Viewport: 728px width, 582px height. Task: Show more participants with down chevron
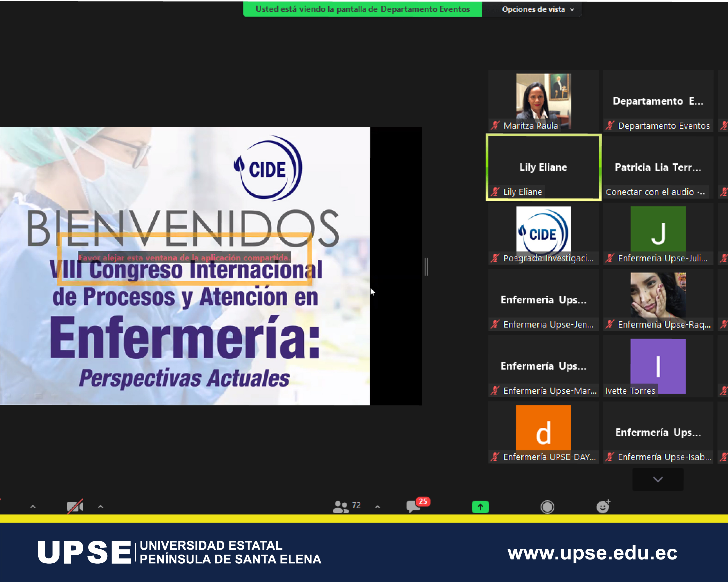point(658,479)
